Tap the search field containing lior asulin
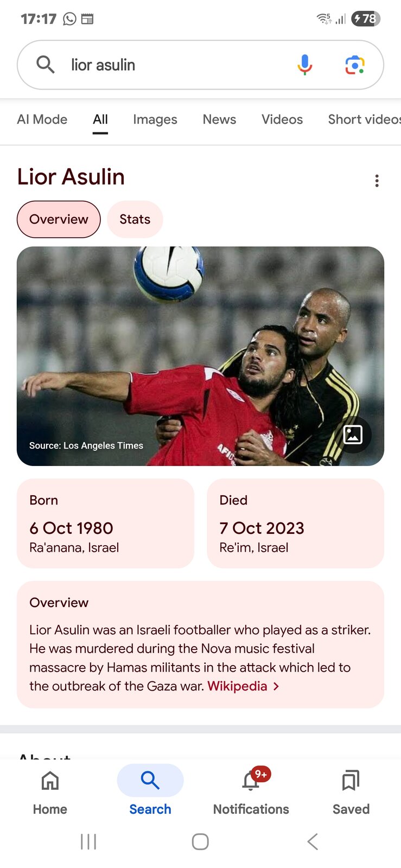The image size is (401, 868). click(x=174, y=65)
